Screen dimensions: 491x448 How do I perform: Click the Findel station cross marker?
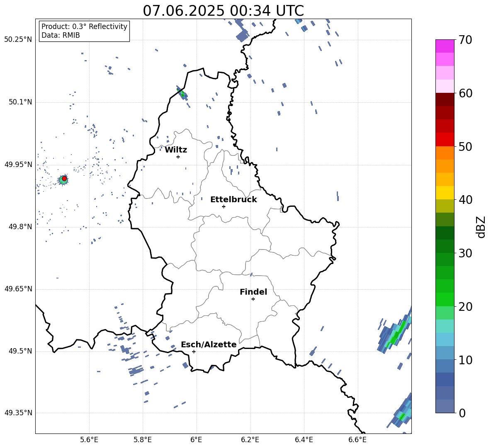(253, 299)
